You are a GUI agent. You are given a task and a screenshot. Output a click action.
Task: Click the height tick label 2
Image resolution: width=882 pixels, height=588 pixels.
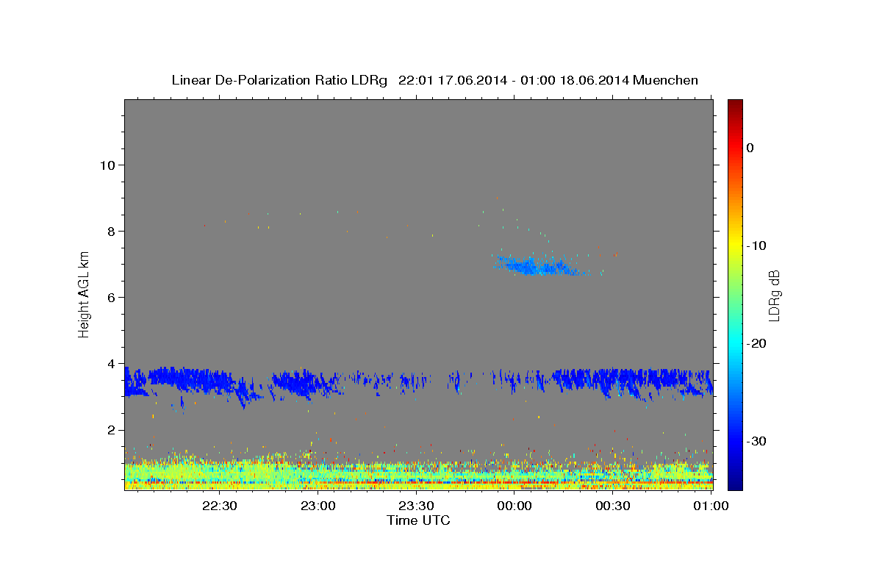110,430
